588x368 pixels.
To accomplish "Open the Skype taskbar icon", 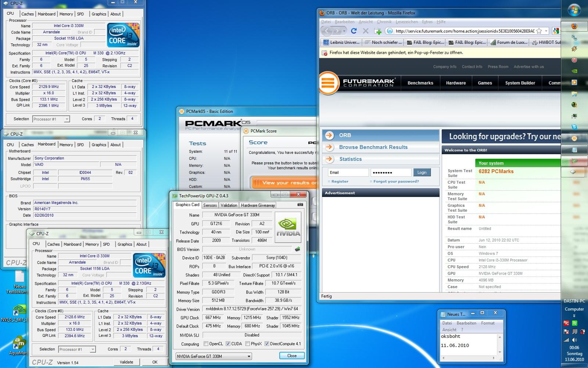I will pos(574,127).
